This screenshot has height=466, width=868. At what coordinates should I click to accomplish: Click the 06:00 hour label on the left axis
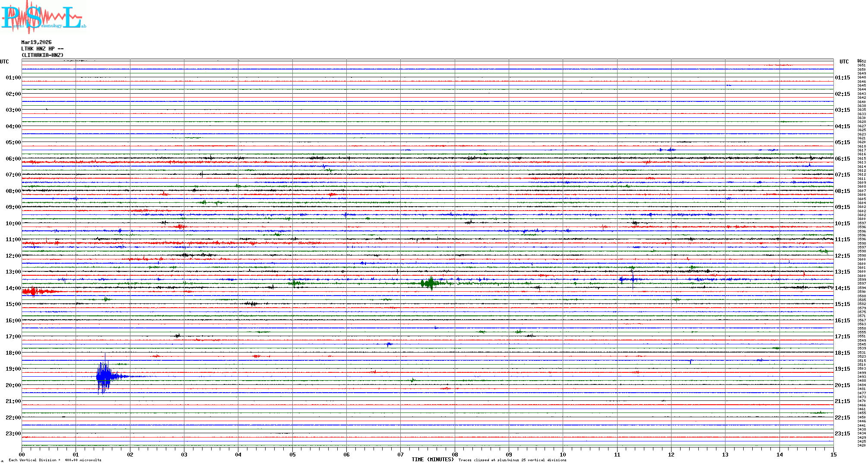coord(13,159)
